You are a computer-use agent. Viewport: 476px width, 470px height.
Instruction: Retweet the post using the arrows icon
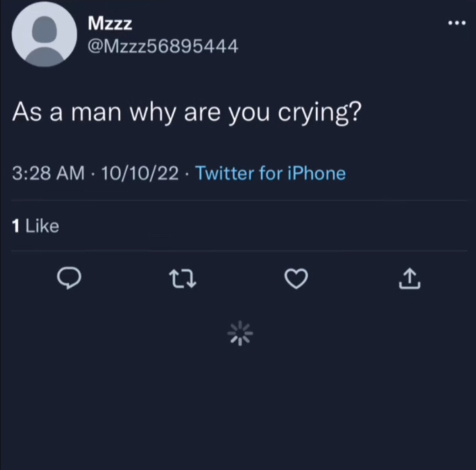coord(182,279)
